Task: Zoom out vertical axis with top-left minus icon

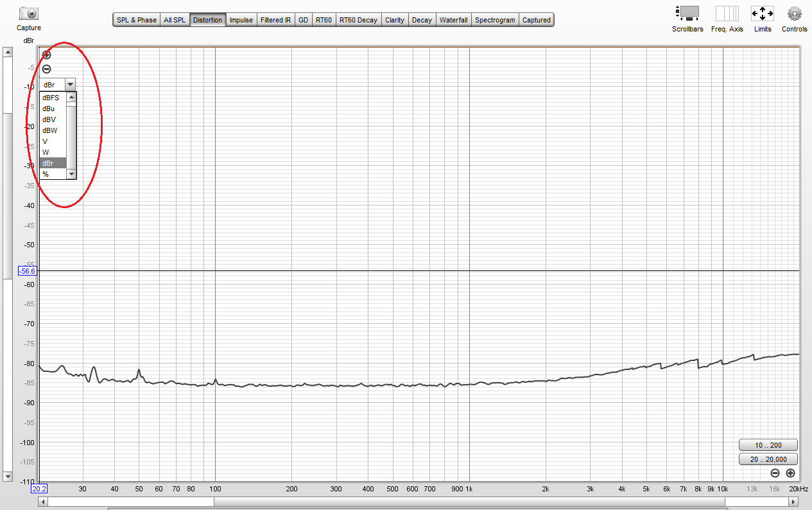Action: (x=47, y=69)
